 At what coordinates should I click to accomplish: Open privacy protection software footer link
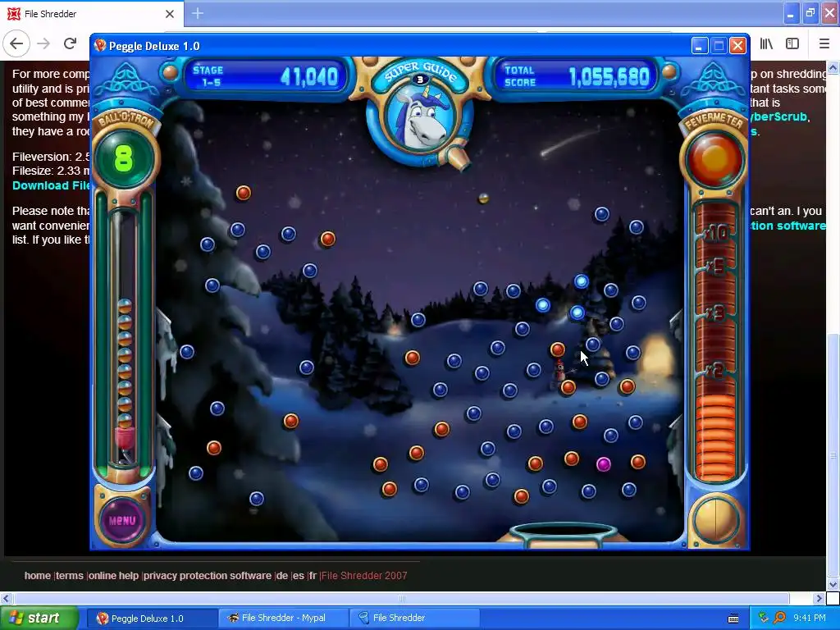tap(208, 575)
